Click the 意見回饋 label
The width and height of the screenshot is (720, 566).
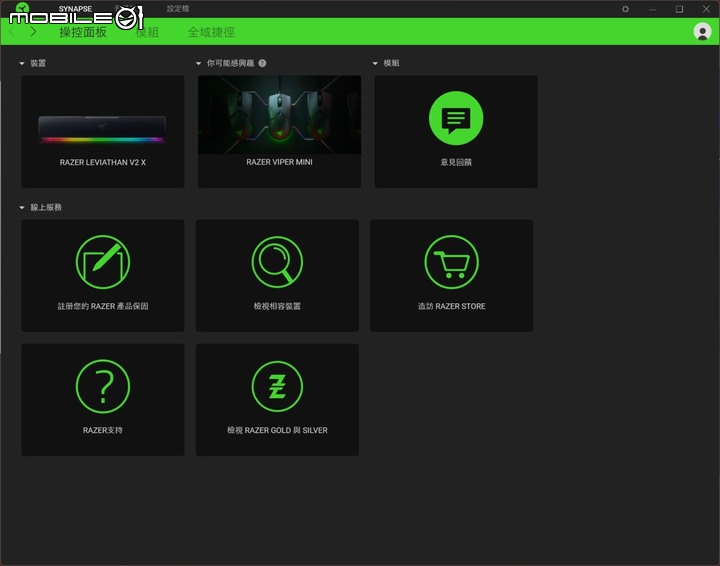pyautogui.click(x=456, y=162)
